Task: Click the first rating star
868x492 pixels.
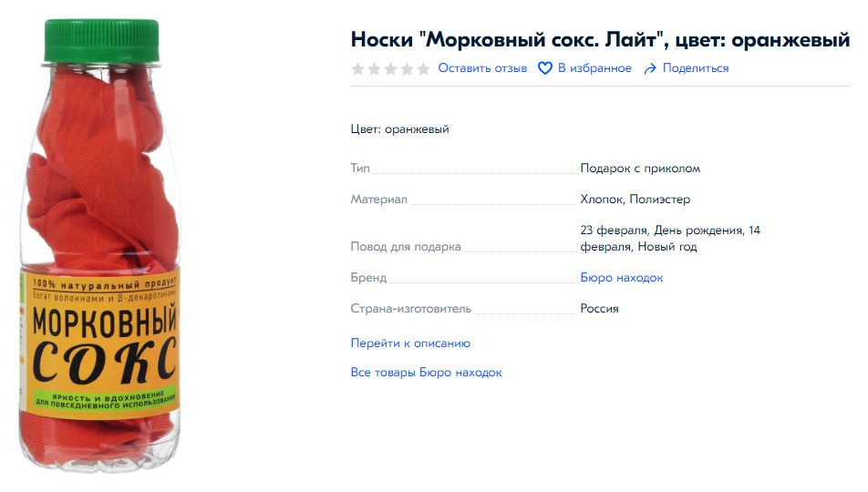Action: 357,69
